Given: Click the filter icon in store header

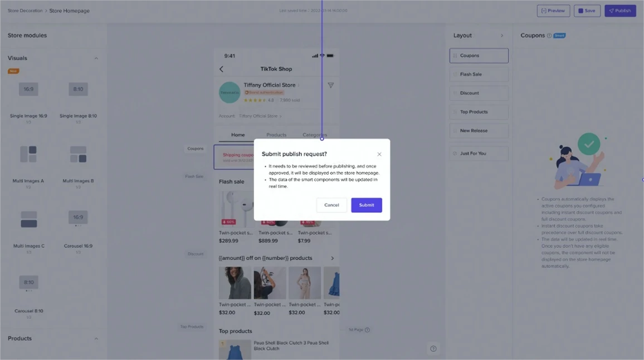Looking at the screenshot, I should tap(330, 85).
